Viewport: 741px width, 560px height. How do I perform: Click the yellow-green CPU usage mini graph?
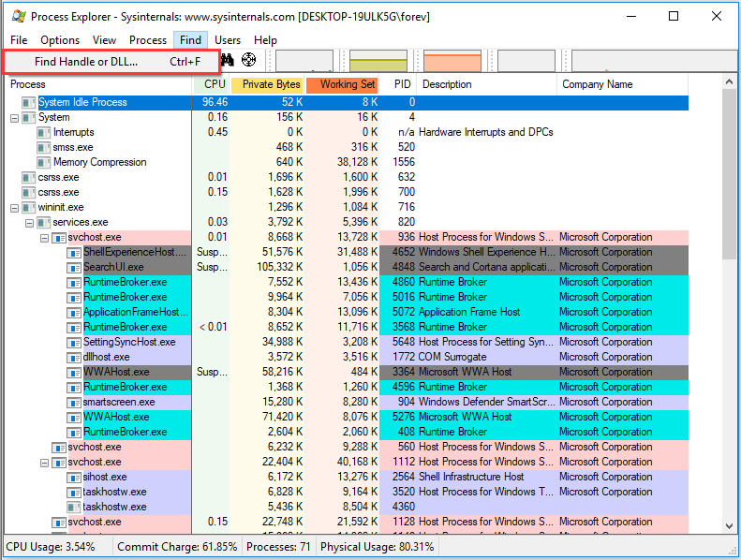pos(377,62)
